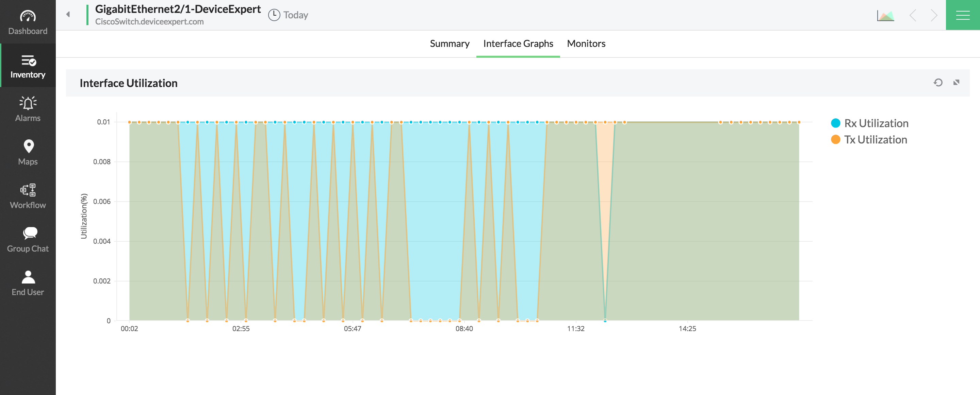Click the Interface Graphs tab
This screenshot has height=395, width=980.
(x=518, y=44)
